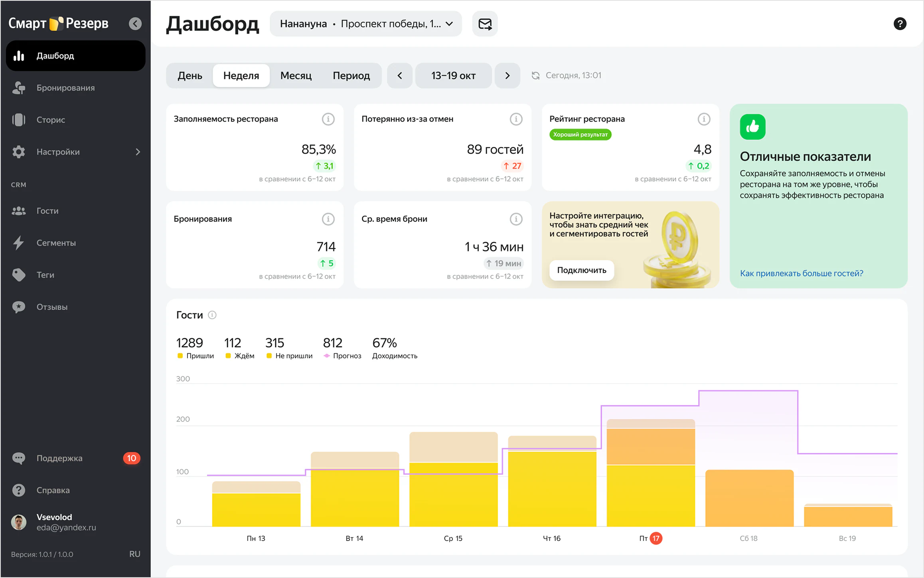Toggle the Не пришли legend series
Viewport: 924px width, 578px height.
pyautogui.click(x=289, y=356)
